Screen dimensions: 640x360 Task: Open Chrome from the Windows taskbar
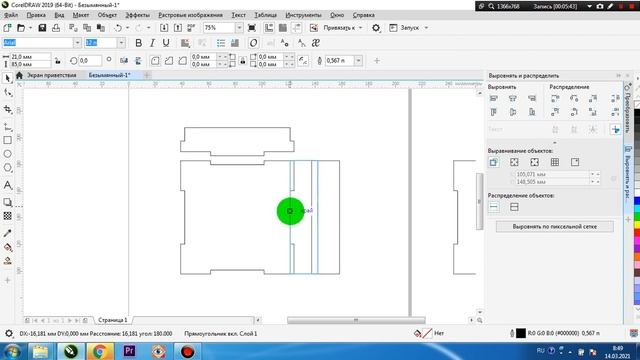tap(100, 351)
